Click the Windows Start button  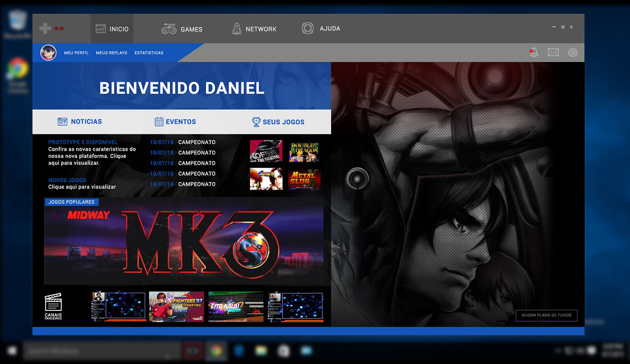12,351
